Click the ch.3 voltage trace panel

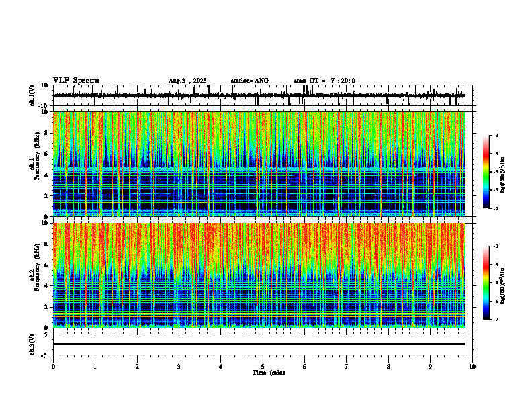[264, 345]
